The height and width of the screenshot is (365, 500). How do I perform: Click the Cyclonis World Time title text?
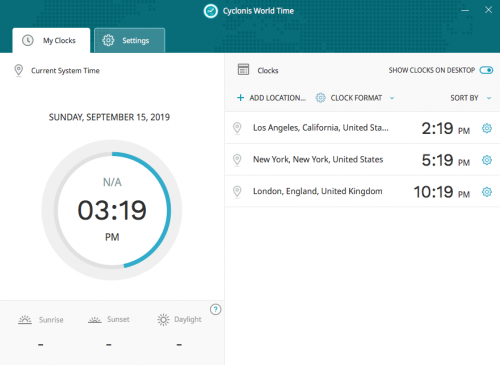click(x=258, y=11)
